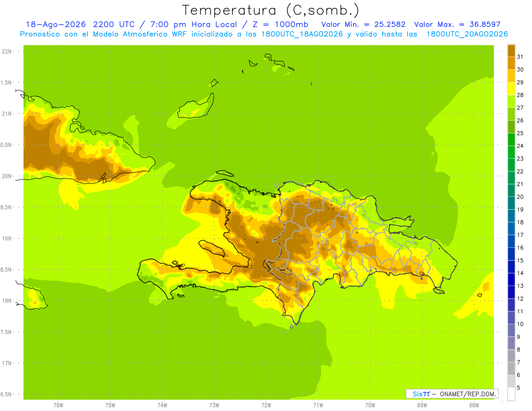
Task: Click the '69W' longitude label
Action: click(422, 405)
